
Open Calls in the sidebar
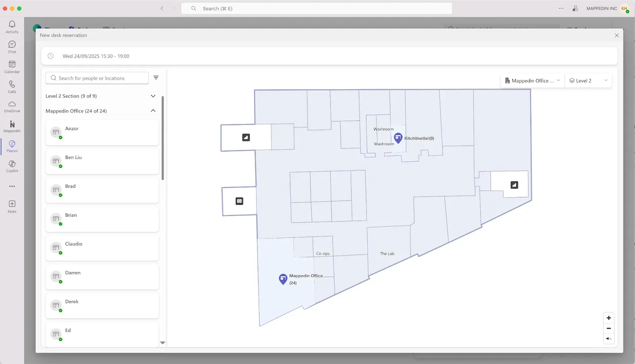pos(12,87)
